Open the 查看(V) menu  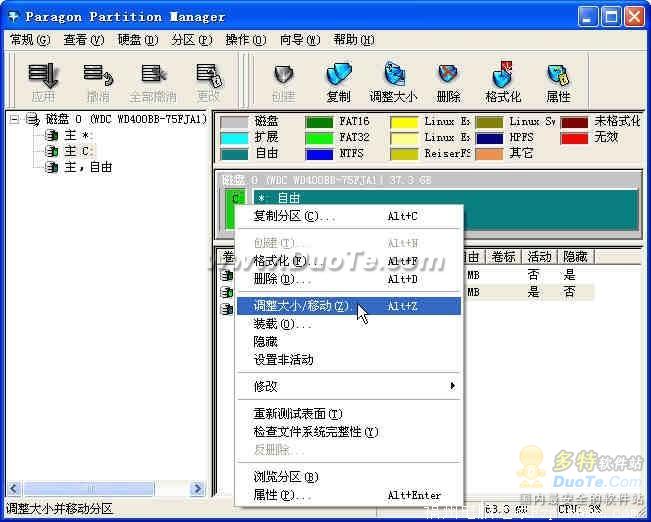coord(83,40)
